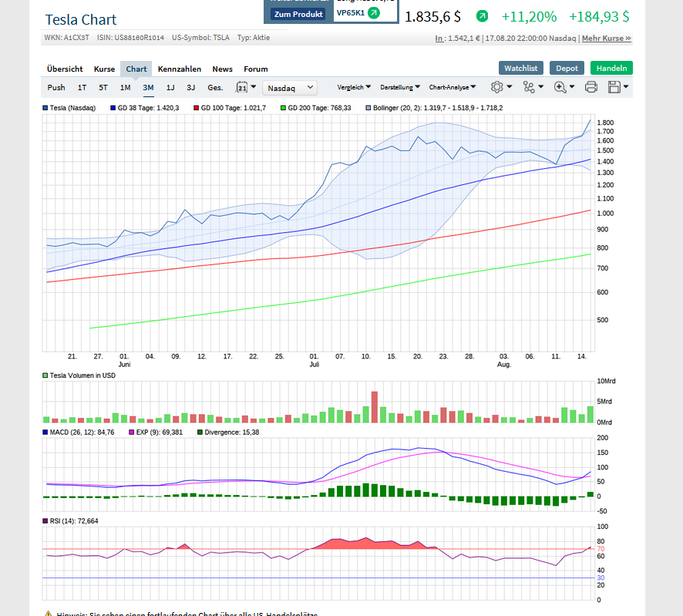Screen dimensions: 683x616
Task: Select the 1J timeframe
Action: pos(170,88)
